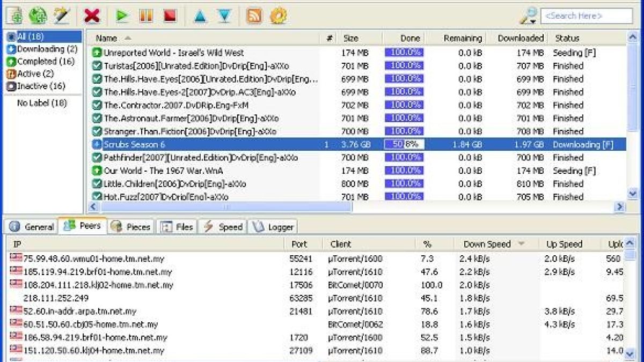Select Downloading (2) category in sidebar
The width and height of the screenshot is (644, 362).
click(x=42, y=49)
